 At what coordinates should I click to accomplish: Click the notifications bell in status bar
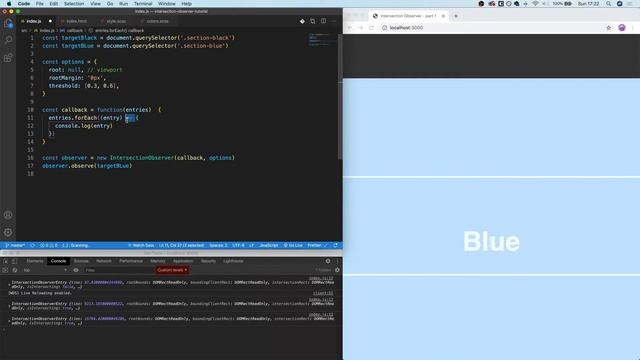click(336, 245)
